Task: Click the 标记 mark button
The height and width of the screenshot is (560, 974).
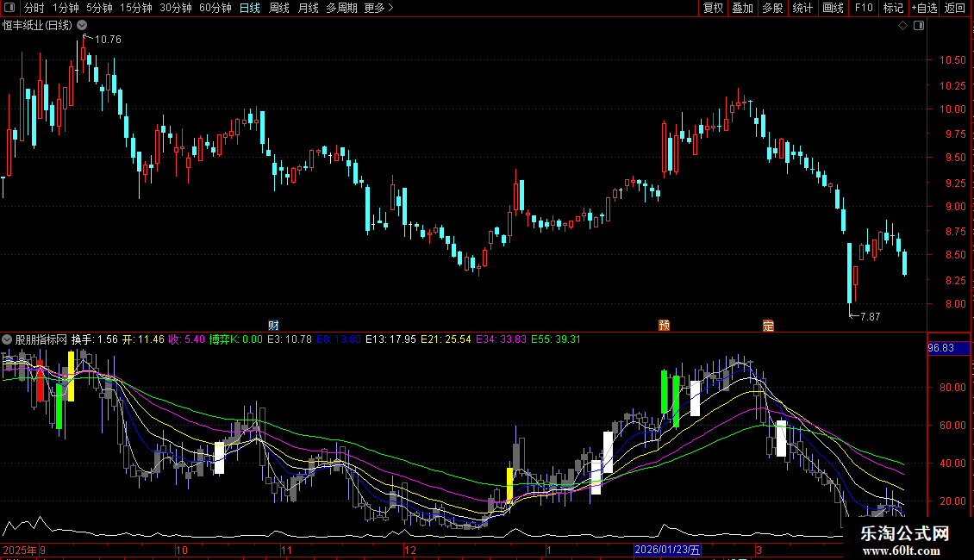Action: tap(893, 8)
